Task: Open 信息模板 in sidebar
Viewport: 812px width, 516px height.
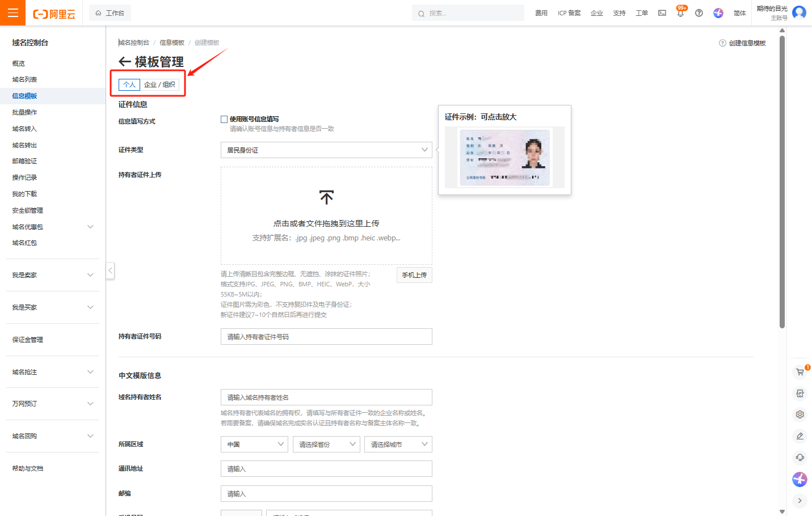Action: point(24,96)
